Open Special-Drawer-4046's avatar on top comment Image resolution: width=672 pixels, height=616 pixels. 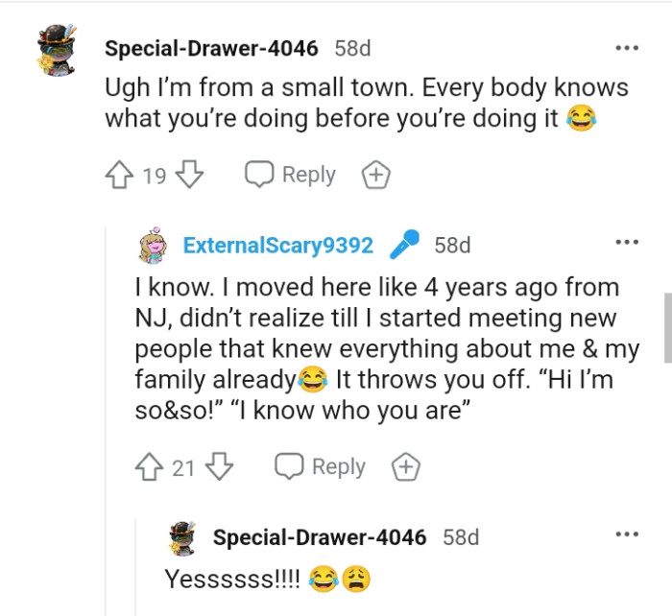point(56,48)
